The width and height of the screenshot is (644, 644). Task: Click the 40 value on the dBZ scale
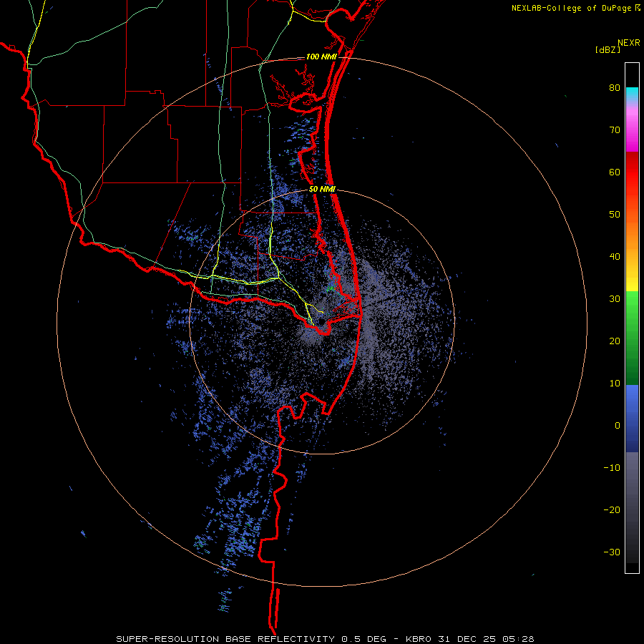[615, 257]
